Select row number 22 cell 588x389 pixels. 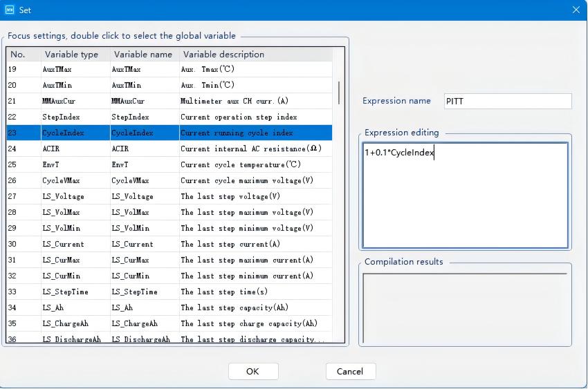24,117
